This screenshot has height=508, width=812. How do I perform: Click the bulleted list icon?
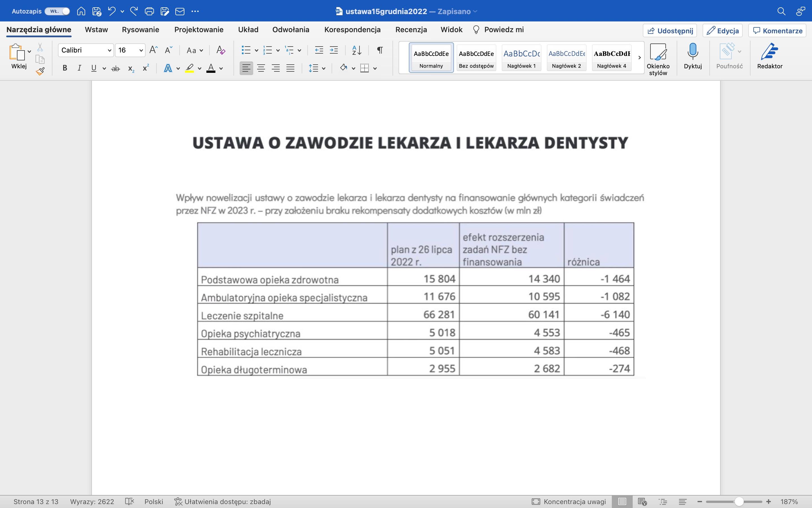(x=246, y=50)
